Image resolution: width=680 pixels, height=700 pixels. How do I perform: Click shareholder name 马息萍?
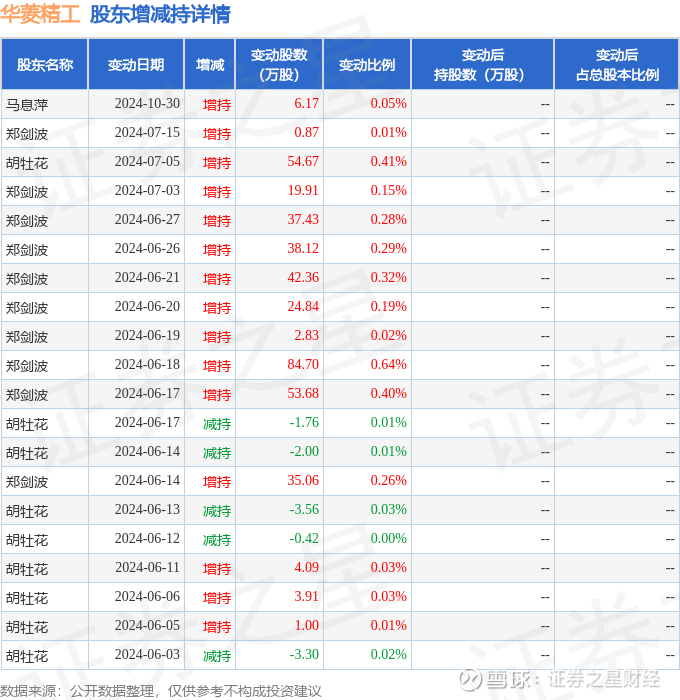click(x=27, y=105)
